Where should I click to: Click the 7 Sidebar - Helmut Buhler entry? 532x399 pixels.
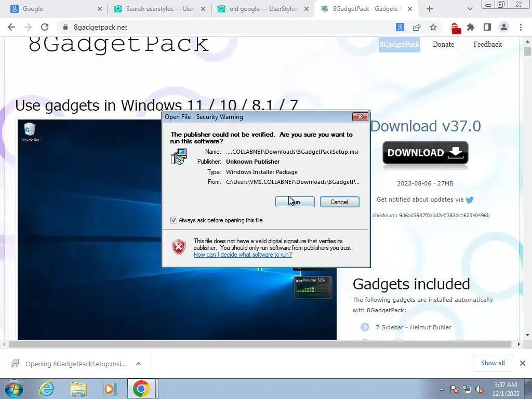coord(414,327)
